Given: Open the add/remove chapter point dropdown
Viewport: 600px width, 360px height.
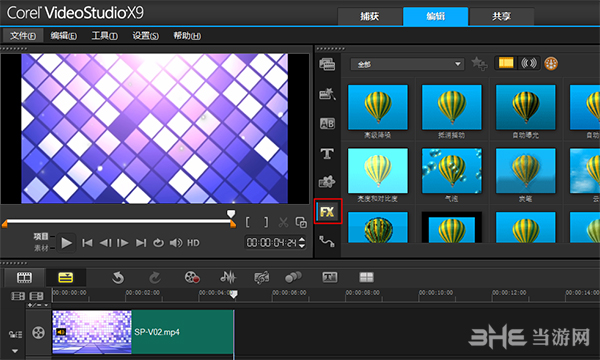Looking at the screenshot, I should pyautogui.click(x=38, y=305).
